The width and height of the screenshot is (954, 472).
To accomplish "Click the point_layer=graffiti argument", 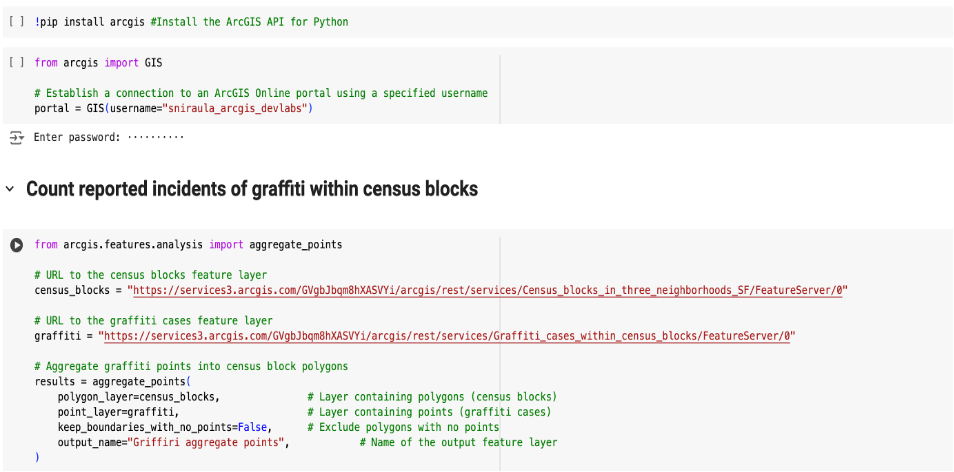I will coord(118,412).
